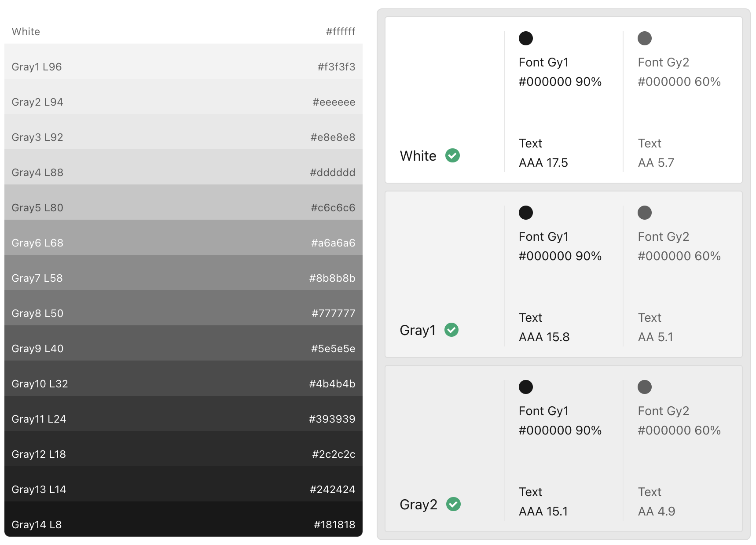
Task: Click the green checkmark next to Gray2
Action: 453,504
